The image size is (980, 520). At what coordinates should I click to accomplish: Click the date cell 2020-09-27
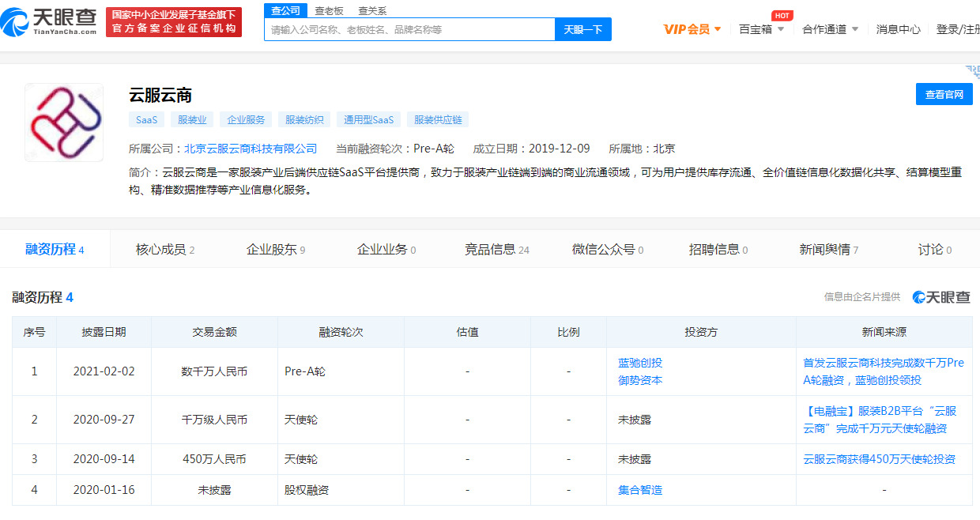[104, 420]
